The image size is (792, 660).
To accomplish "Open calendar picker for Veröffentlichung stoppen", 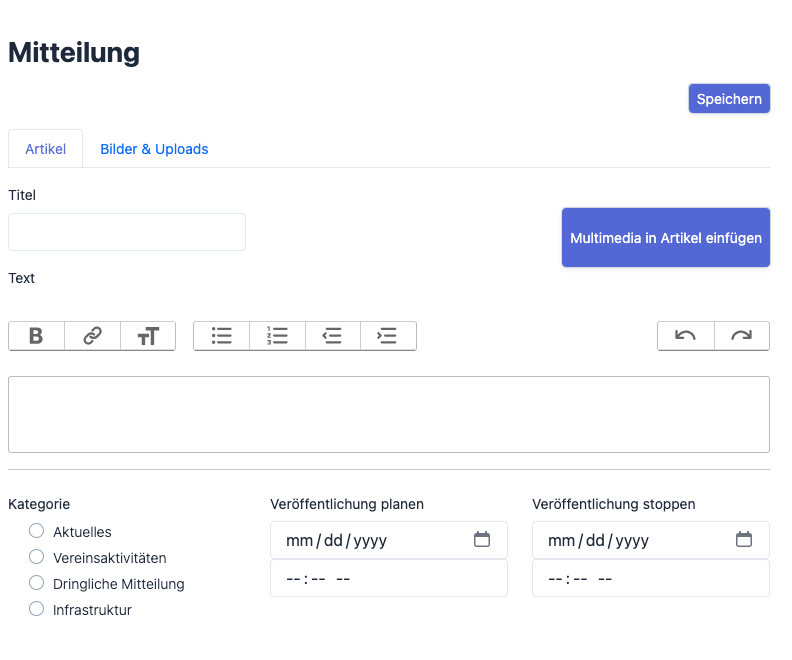I will tap(744, 540).
